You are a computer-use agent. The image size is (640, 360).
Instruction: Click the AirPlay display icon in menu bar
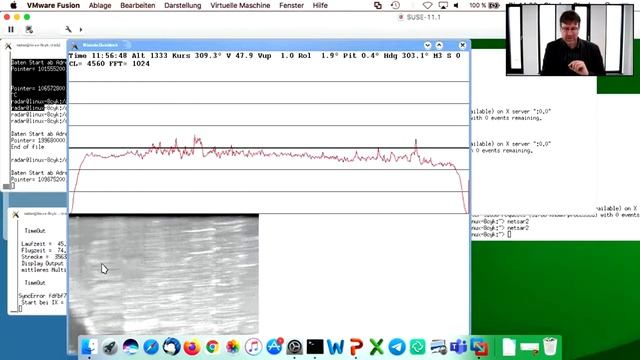tap(443, 5)
